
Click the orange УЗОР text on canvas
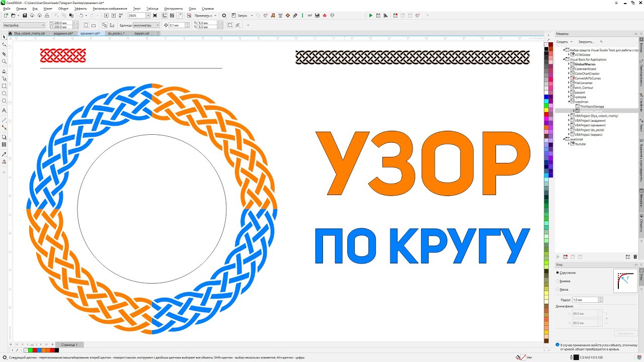pyautogui.click(x=423, y=164)
